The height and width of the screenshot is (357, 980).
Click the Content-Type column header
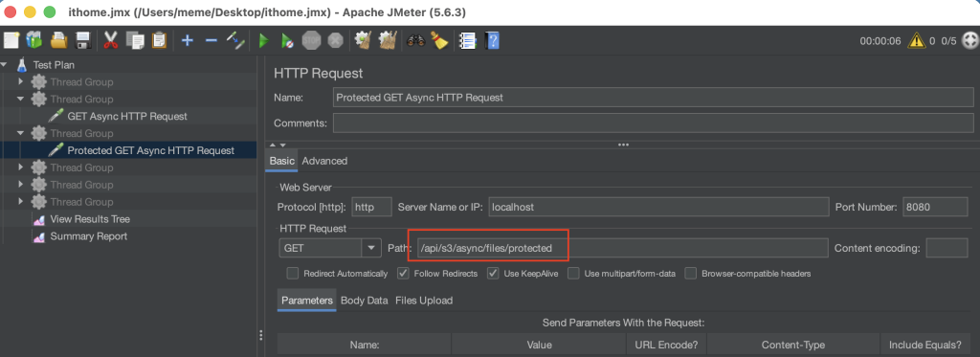pos(793,345)
